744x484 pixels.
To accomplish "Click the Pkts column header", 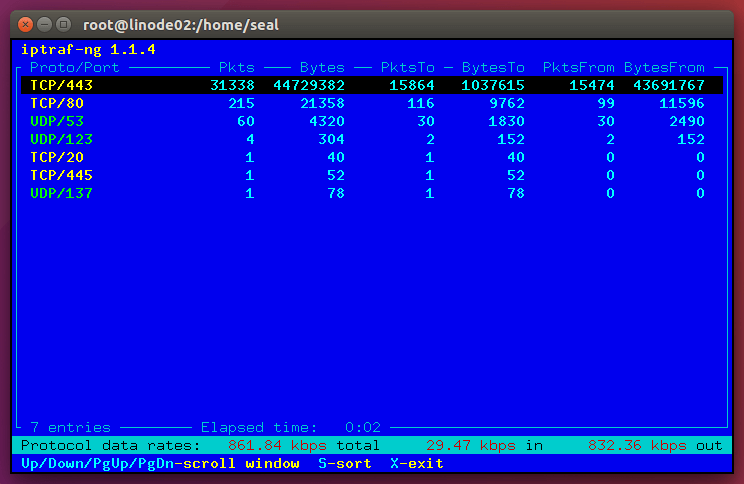I will pyautogui.click(x=237, y=67).
